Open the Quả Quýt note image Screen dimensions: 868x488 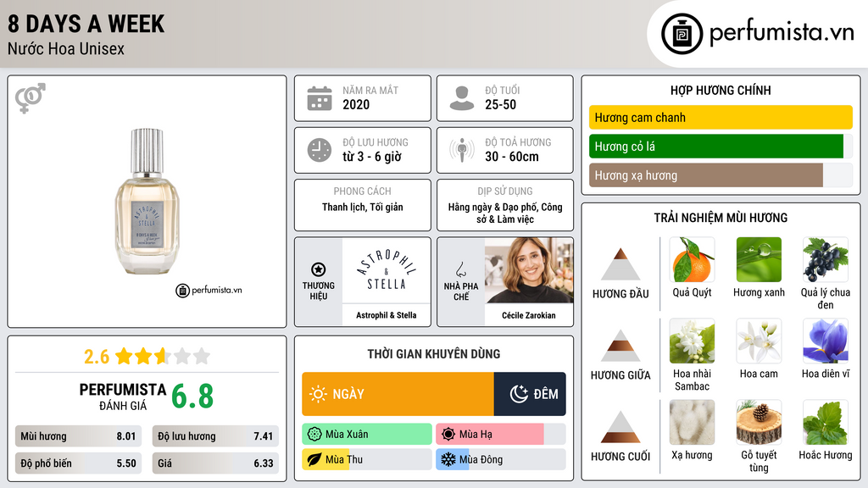(x=692, y=259)
